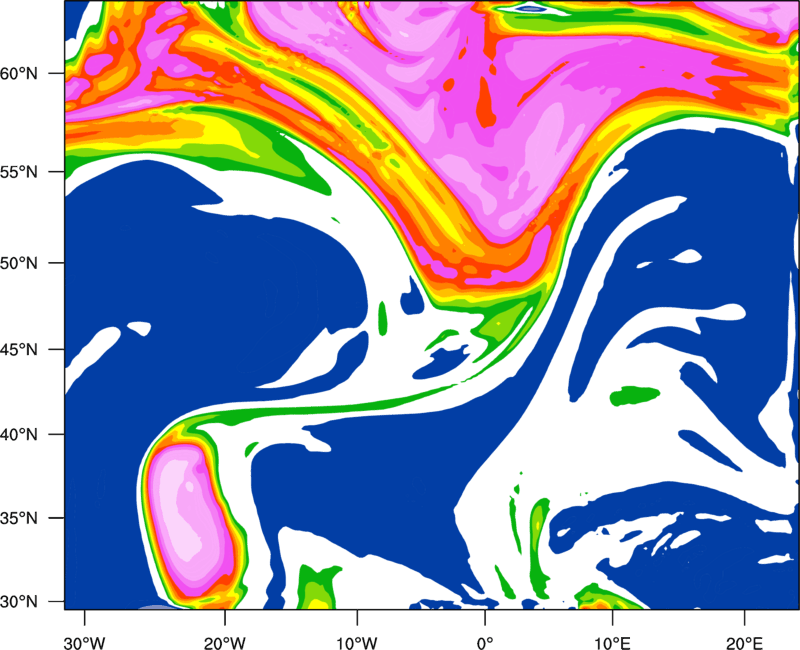
Task: Click the 40°N latitude label
Action: tap(19, 434)
